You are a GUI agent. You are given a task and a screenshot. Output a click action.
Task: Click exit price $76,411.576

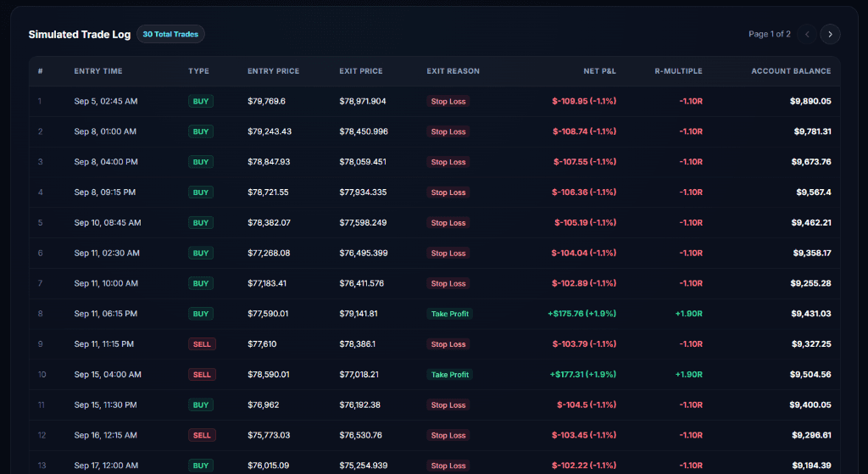(x=361, y=283)
